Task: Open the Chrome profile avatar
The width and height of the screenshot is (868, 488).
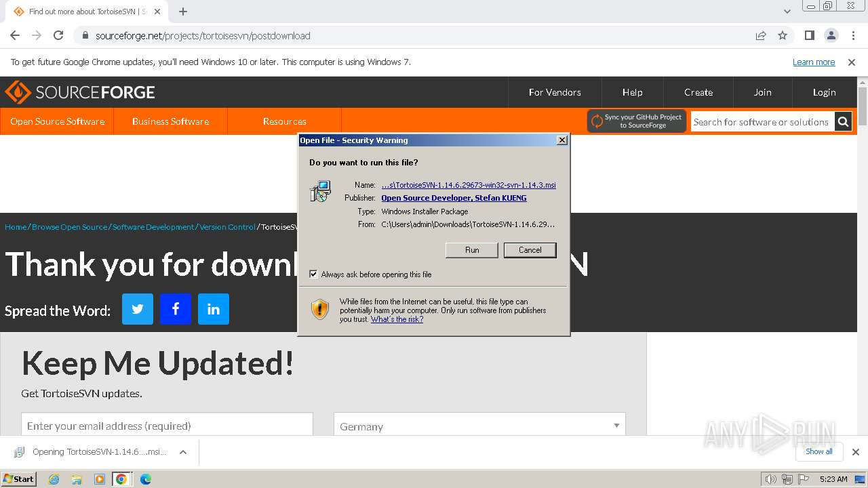Action: pyautogui.click(x=831, y=35)
